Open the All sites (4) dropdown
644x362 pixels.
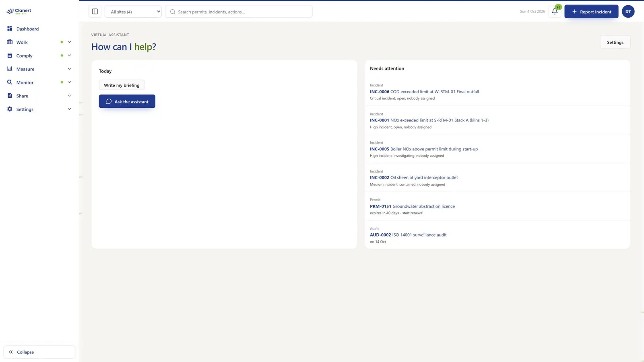click(x=133, y=12)
